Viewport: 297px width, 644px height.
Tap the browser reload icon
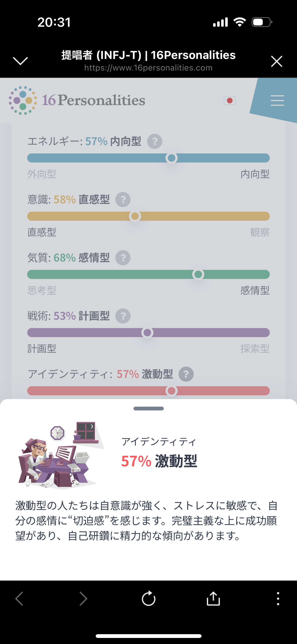tap(148, 598)
